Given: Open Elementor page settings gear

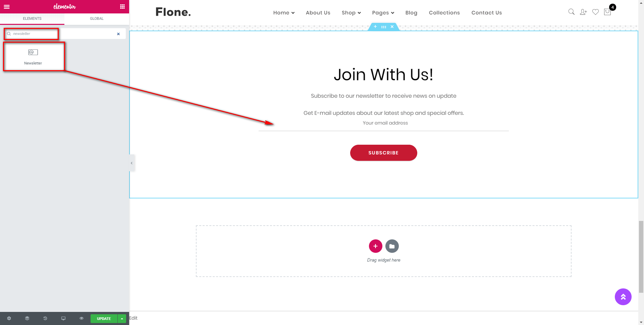Looking at the screenshot, I should point(9,318).
